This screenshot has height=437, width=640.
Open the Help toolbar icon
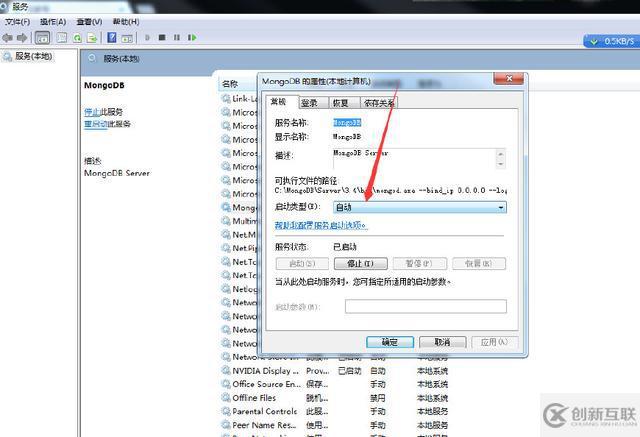(x=112, y=38)
